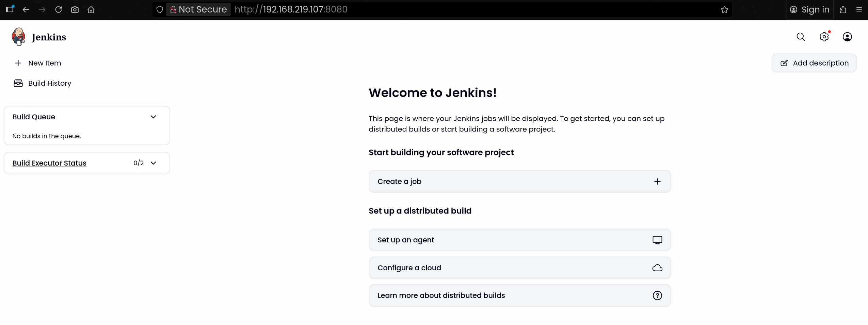Take a screenshot with the camera icon
Viewport: 868px width, 325px height.
pos(75,10)
